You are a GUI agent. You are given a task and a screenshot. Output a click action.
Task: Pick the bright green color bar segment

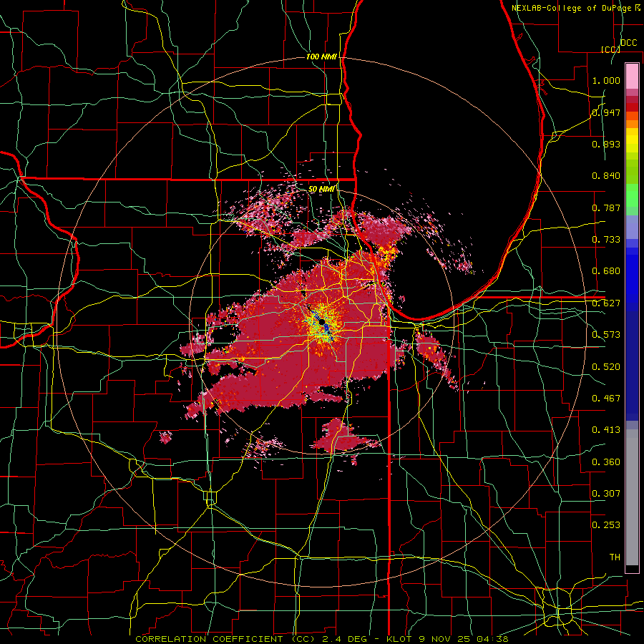pyautogui.click(x=632, y=195)
